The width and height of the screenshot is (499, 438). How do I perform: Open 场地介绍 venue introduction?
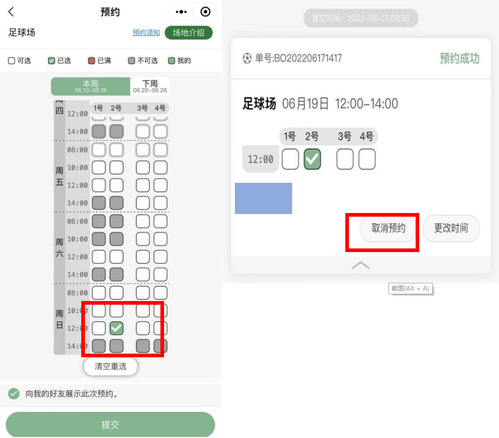[189, 33]
